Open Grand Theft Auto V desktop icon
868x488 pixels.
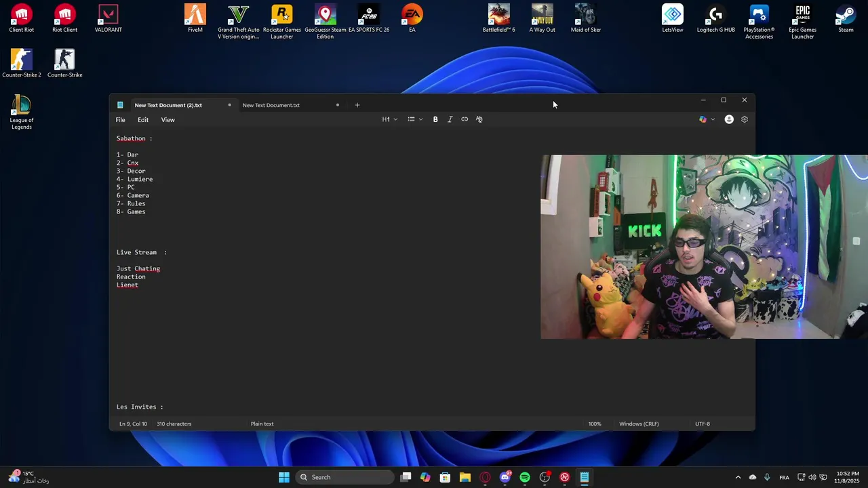(x=239, y=22)
